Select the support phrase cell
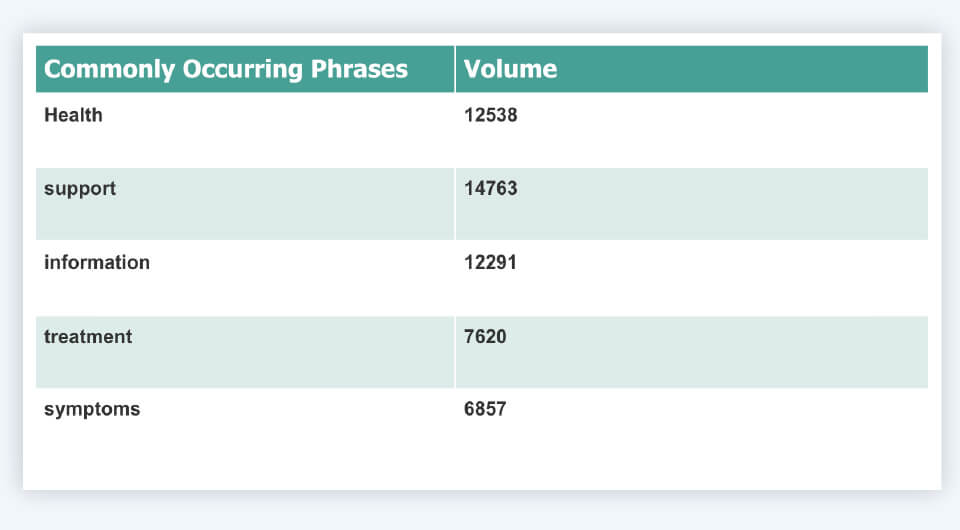Image resolution: width=960 pixels, height=530 pixels. pos(245,204)
